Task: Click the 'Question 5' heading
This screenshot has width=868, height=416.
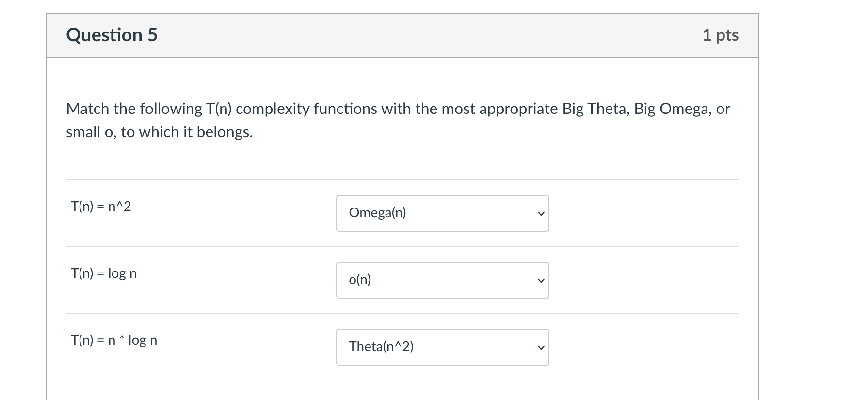Action: pos(112,35)
